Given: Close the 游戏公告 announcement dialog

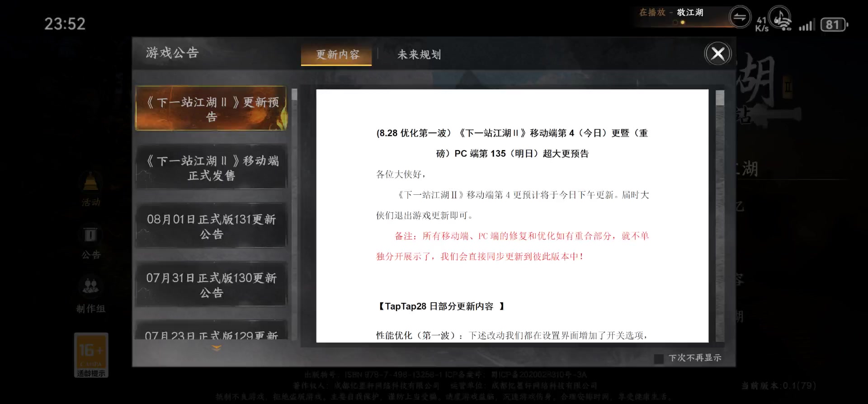Looking at the screenshot, I should coord(717,54).
